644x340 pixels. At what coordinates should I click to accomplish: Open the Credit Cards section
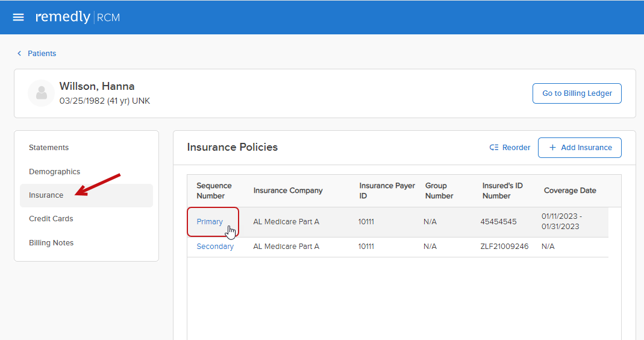pyautogui.click(x=51, y=219)
